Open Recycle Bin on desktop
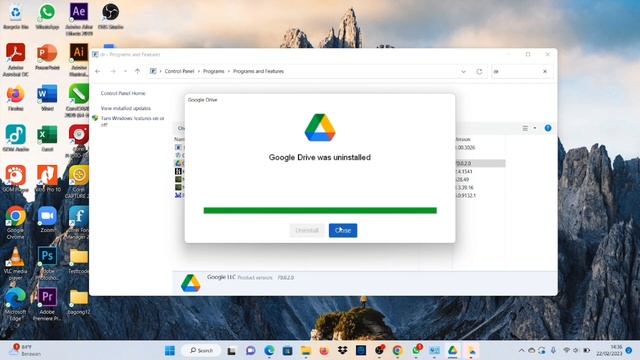This screenshot has height=360, width=640. [x=16, y=16]
